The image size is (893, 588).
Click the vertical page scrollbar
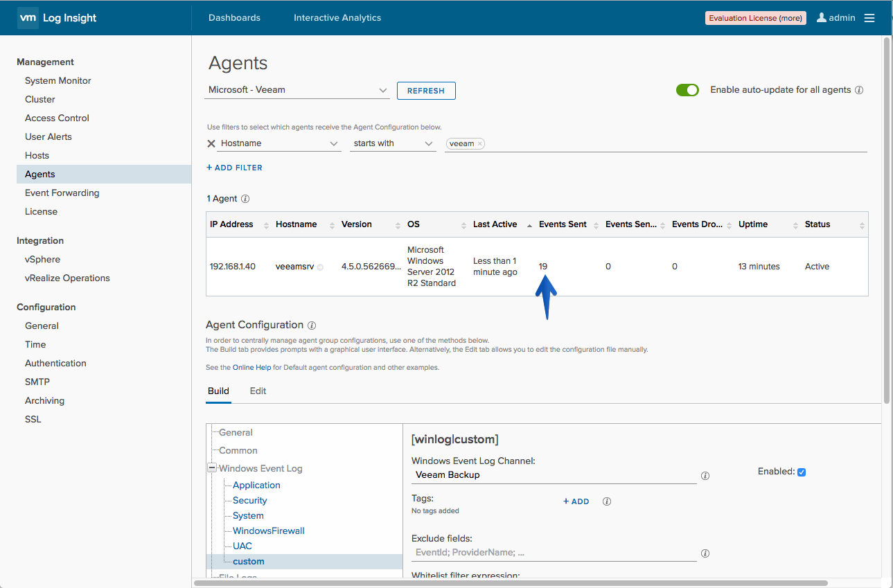[887, 220]
